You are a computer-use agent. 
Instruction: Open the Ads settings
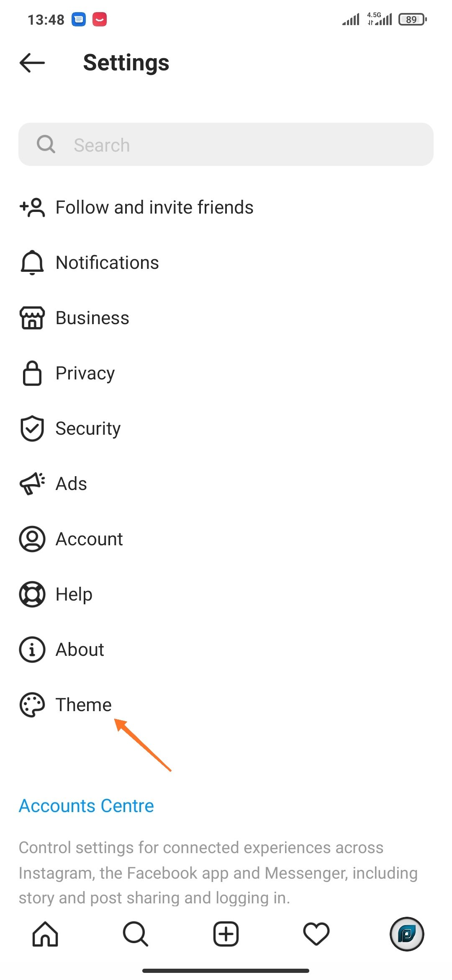point(72,484)
